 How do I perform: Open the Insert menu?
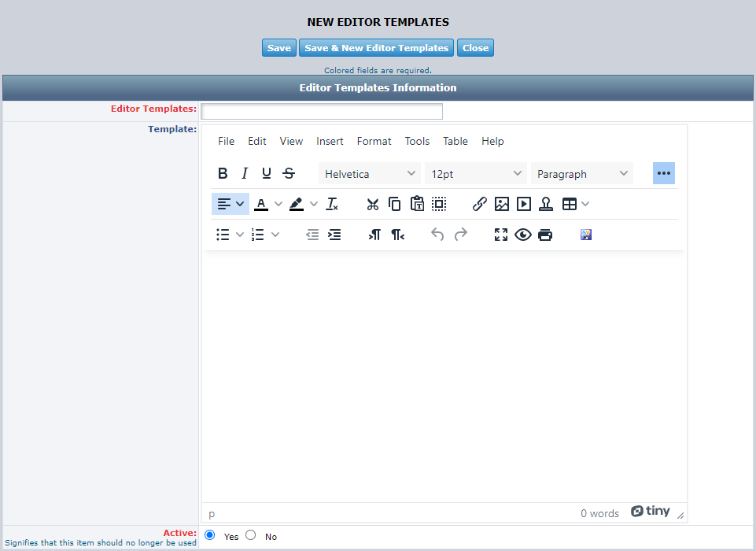click(x=330, y=142)
